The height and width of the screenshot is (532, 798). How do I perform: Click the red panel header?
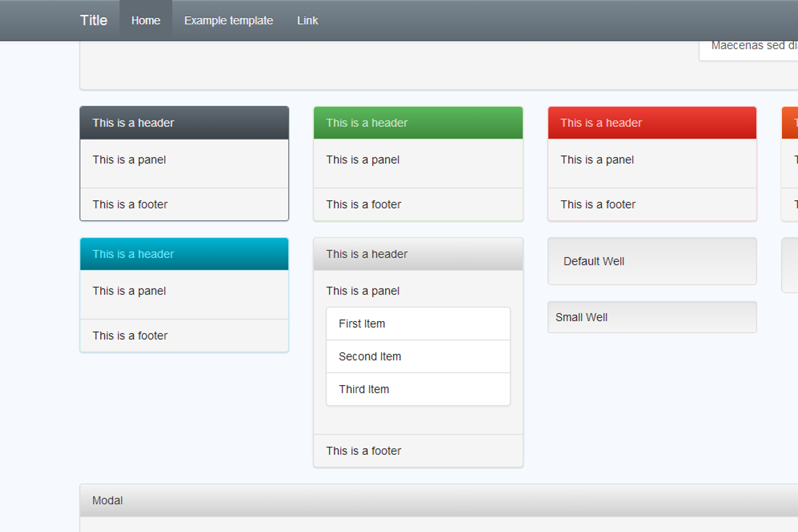coord(652,122)
